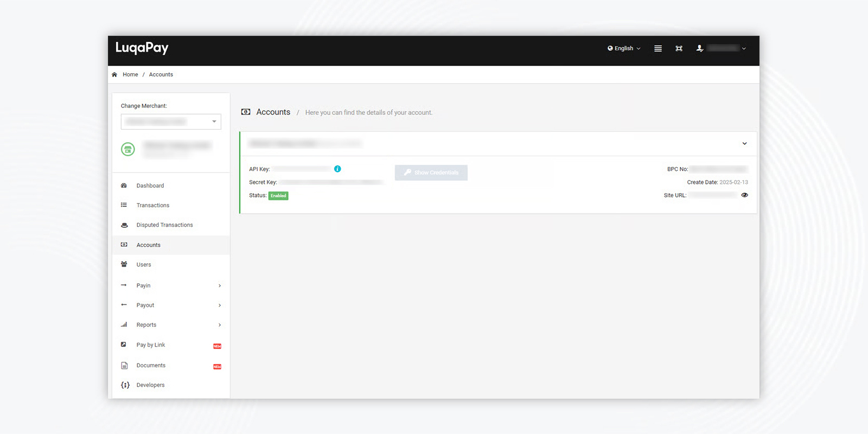The height and width of the screenshot is (434, 868).
Task: Click the Disputed Transactions icon
Action: pos(124,225)
